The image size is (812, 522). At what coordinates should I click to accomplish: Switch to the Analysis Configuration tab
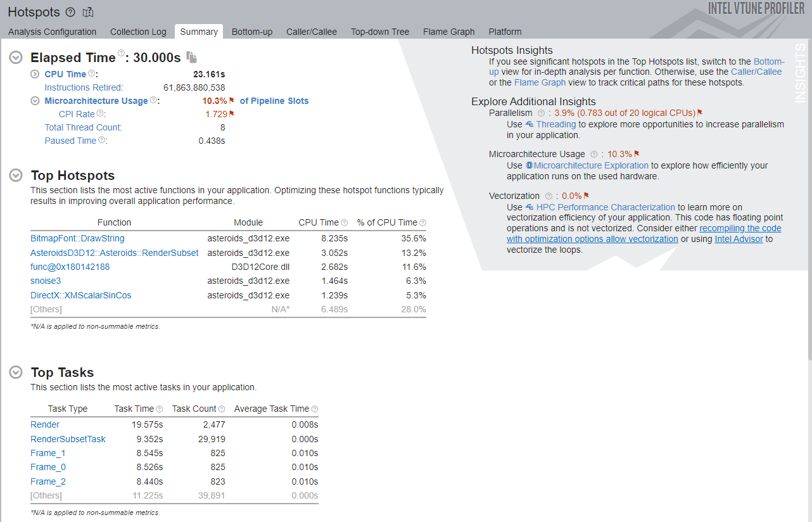point(53,32)
